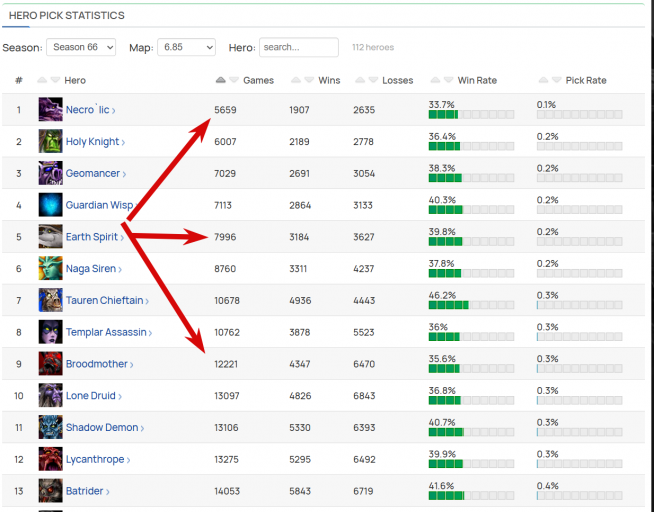Click Tauren Chieftain's 46.2% win rate bar
The width and height of the screenshot is (654, 512).
point(471,305)
